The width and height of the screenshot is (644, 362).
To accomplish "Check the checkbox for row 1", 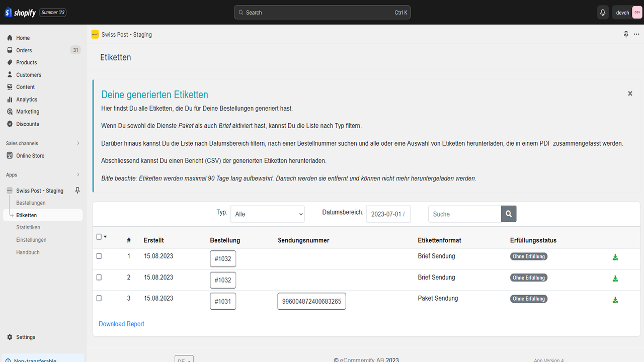I will pyautogui.click(x=99, y=256).
